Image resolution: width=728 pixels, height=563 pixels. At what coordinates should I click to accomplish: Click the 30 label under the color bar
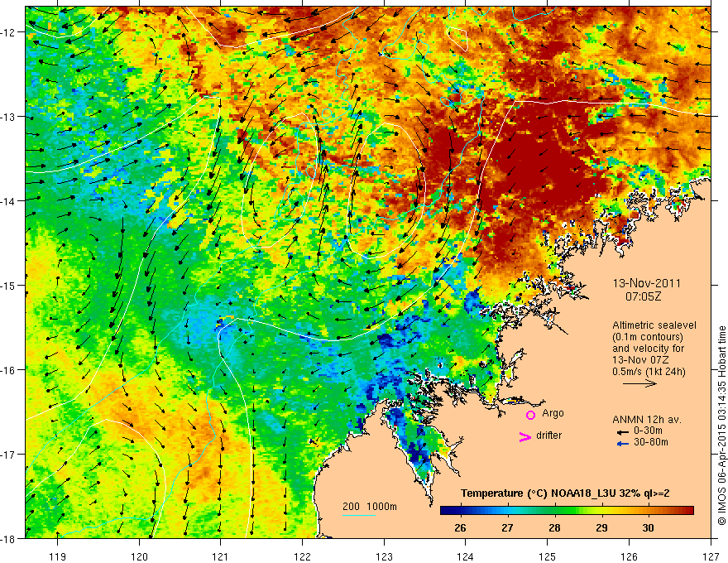(x=649, y=527)
